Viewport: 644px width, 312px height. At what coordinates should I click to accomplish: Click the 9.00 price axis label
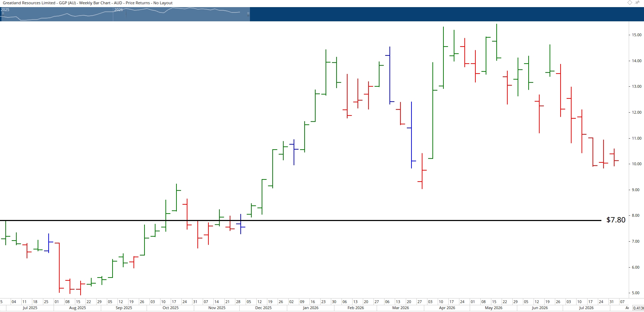coord(635,190)
